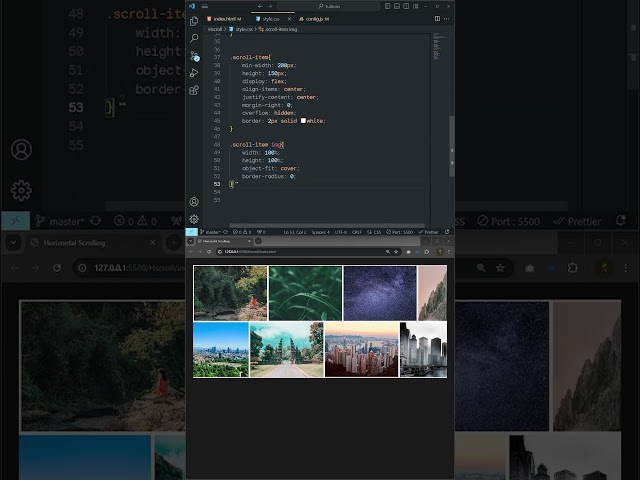Screen dimensions: 640x480
Task: Open the master branch picker in front status bar
Action: (x=210, y=232)
